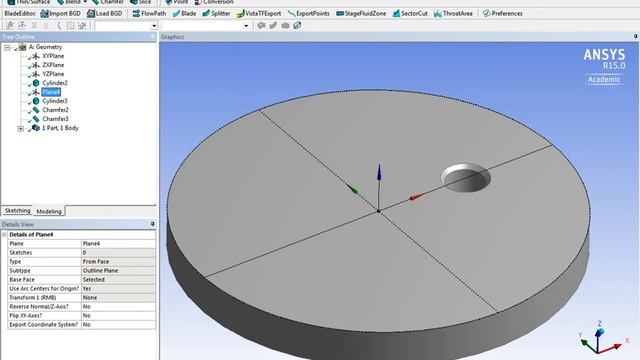
Task: Select ZXPlane in the tree
Action: click(53, 65)
